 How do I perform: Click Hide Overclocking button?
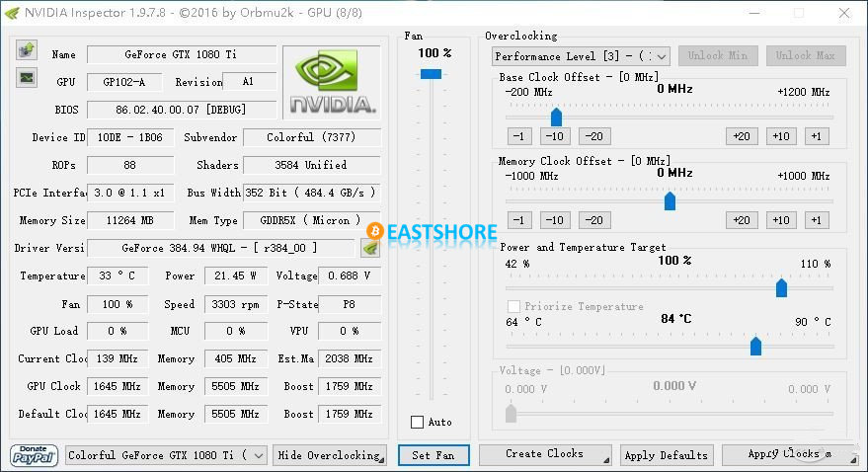330,455
